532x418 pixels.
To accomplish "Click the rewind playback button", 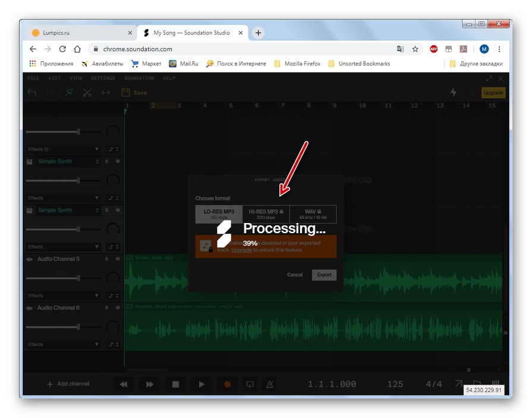I will 124,384.
